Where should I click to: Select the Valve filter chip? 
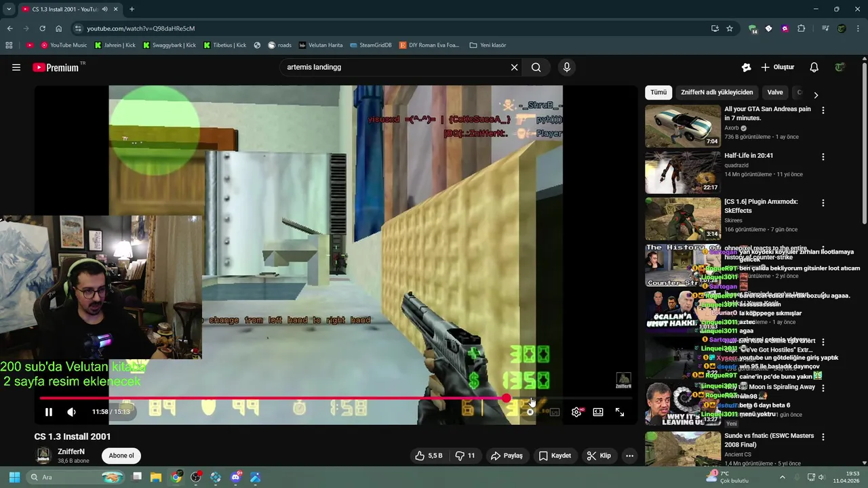775,92
